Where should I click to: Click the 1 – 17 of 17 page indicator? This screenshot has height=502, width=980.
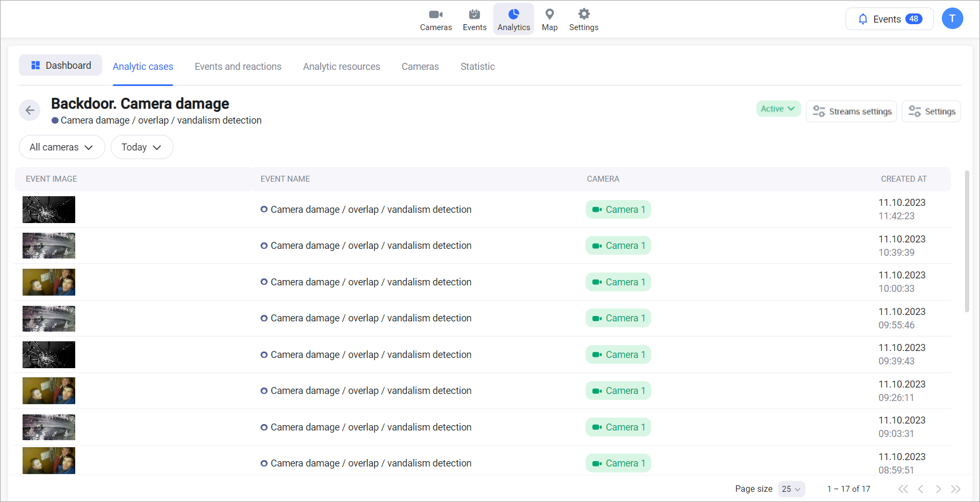(x=849, y=489)
